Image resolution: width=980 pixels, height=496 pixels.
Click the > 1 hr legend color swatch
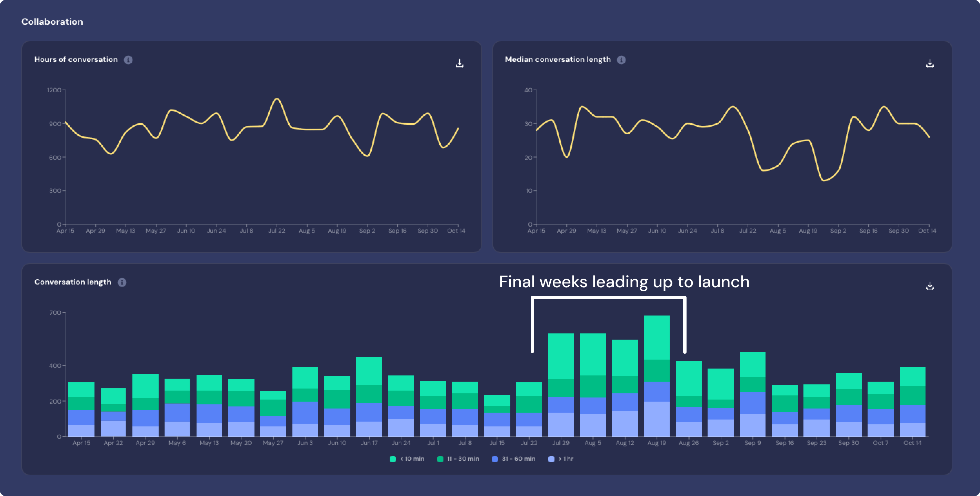[x=551, y=459]
